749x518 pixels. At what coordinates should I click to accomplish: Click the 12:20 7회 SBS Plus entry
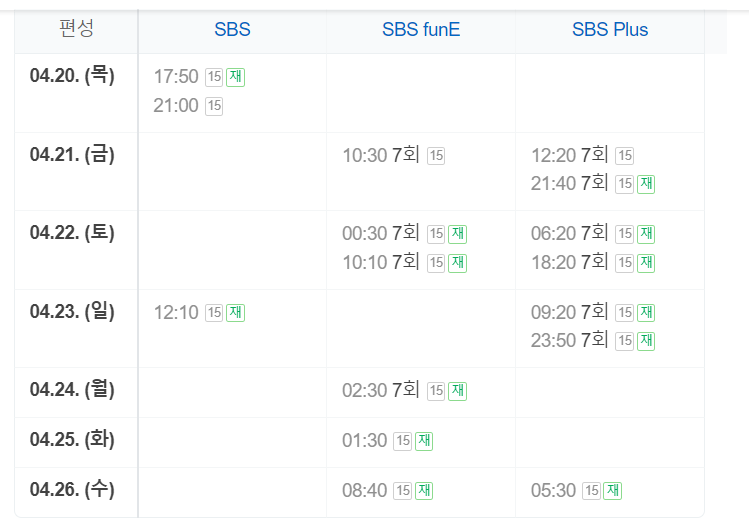coord(569,155)
